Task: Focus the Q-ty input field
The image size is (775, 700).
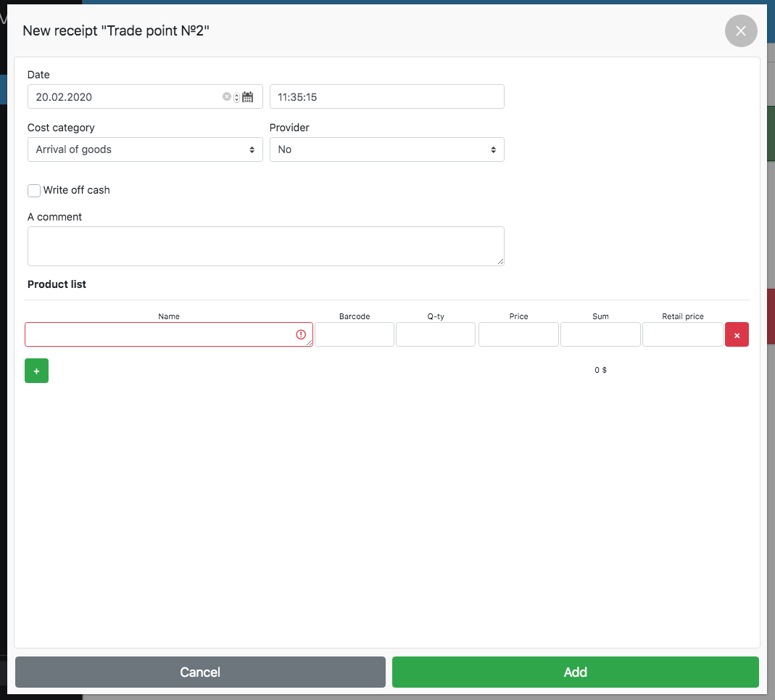Action: coord(436,334)
